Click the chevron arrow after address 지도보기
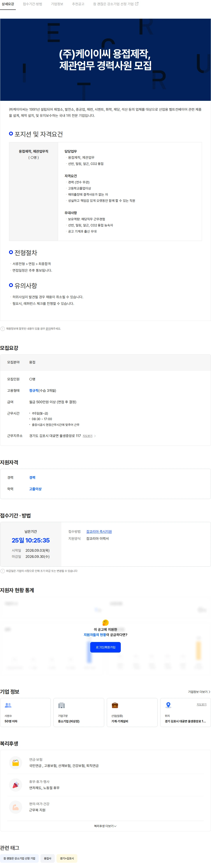This screenshot has width=211, height=868. point(95,436)
